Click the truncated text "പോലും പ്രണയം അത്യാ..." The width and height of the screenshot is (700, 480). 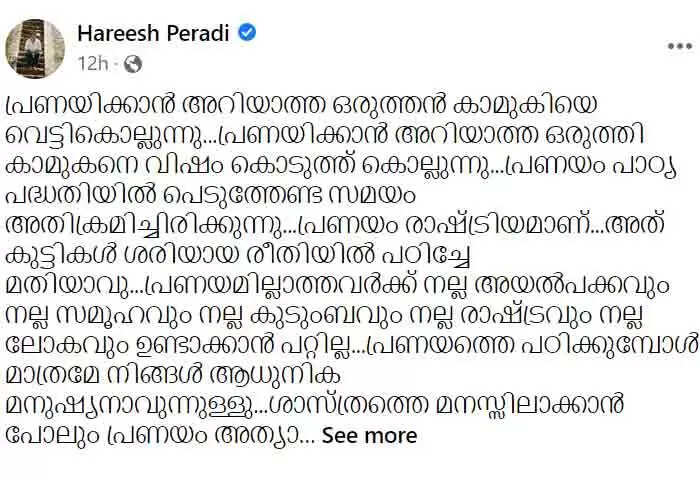point(160,436)
